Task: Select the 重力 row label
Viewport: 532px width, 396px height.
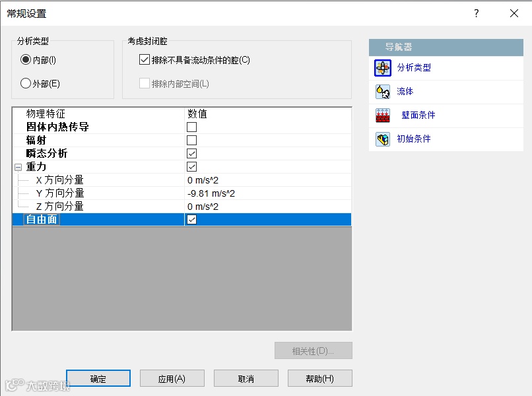Action: [36, 166]
